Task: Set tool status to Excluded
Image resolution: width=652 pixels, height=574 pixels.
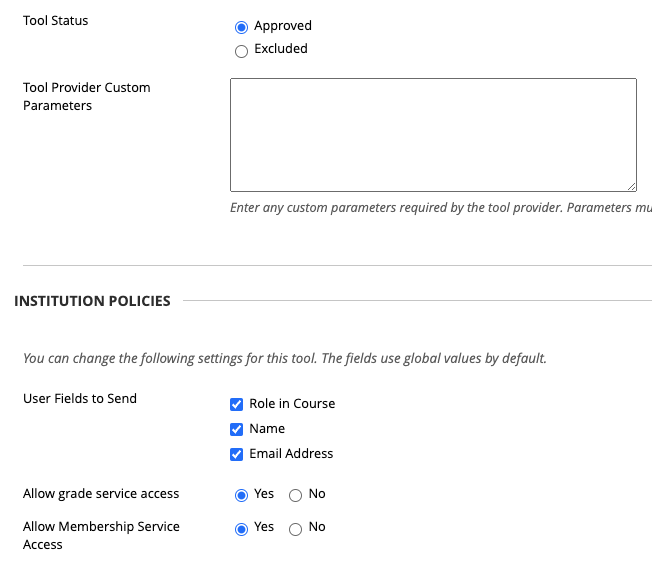Action: click(x=241, y=50)
